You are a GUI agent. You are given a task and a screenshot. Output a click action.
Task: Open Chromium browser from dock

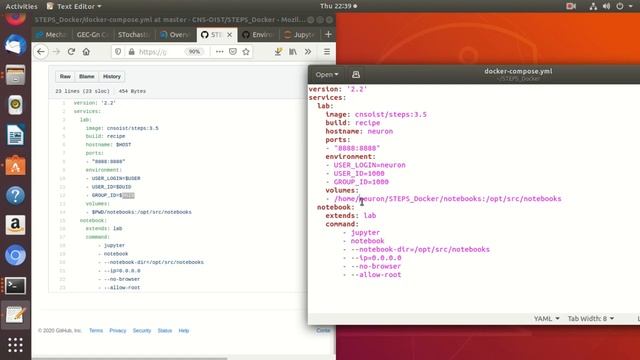point(15,256)
